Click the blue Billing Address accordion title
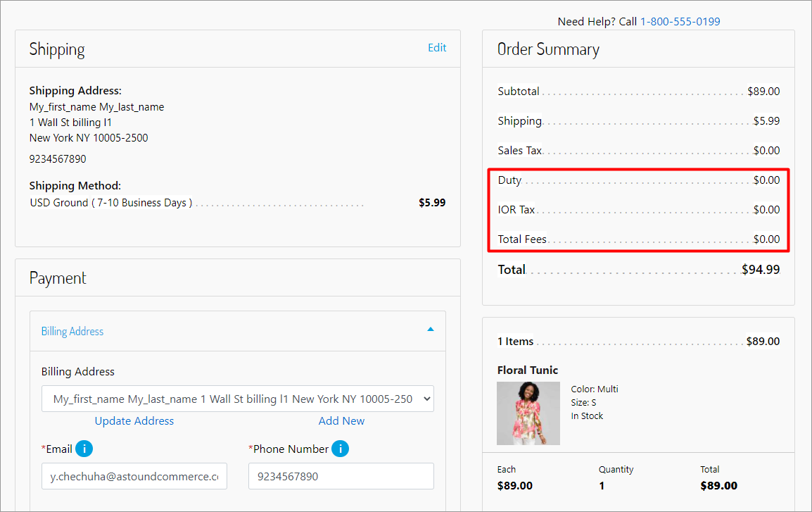 pos(72,331)
